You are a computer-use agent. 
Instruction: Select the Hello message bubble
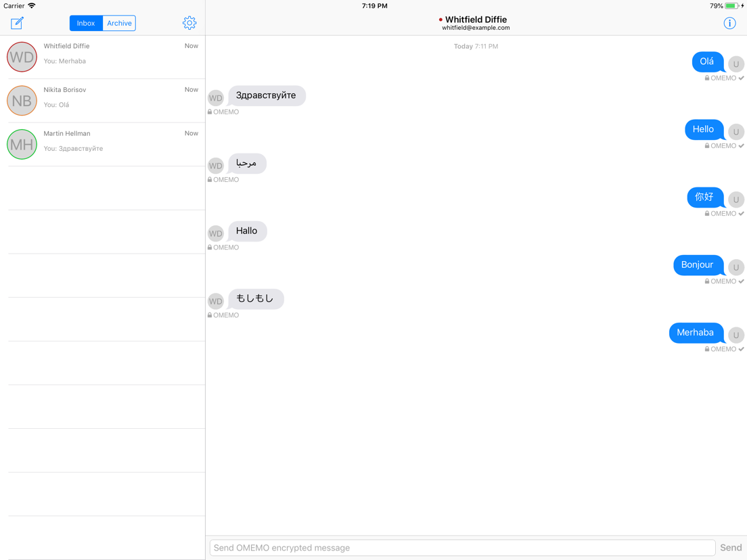click(x=704, y=130)
